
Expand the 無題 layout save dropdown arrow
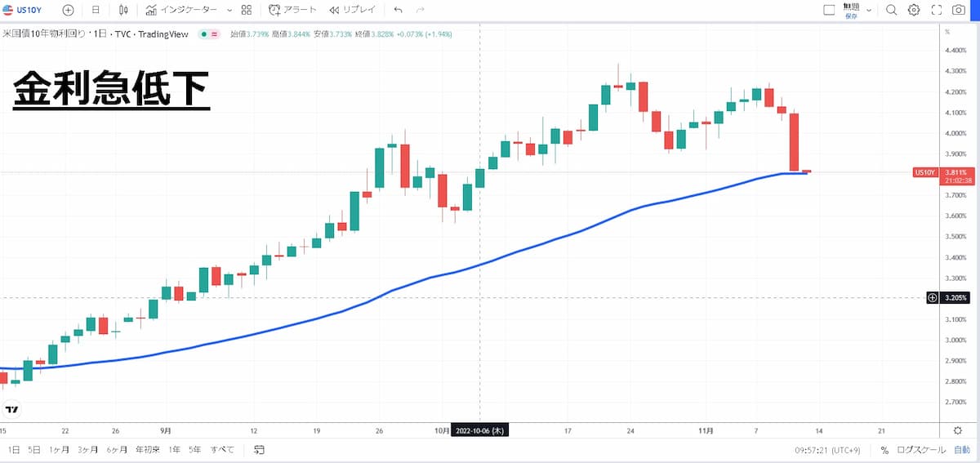(x=869, y=11)
